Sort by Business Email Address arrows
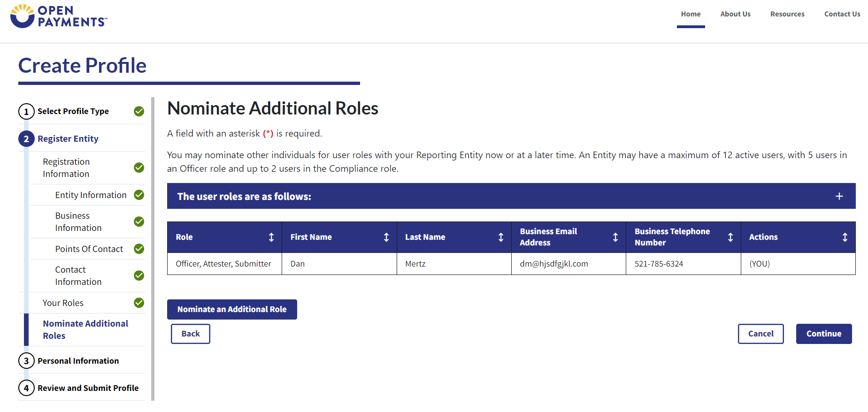868x412 pixels. point(615,237)
